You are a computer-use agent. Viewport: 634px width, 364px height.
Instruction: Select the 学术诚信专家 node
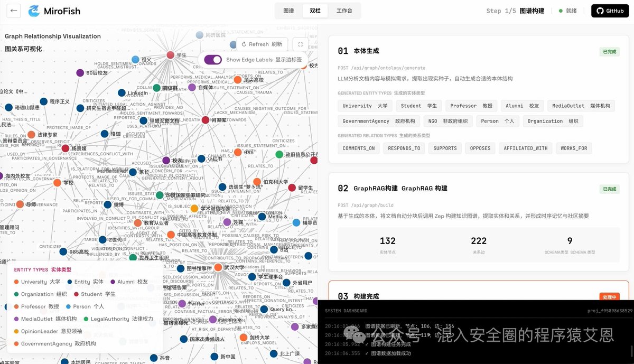194,209
